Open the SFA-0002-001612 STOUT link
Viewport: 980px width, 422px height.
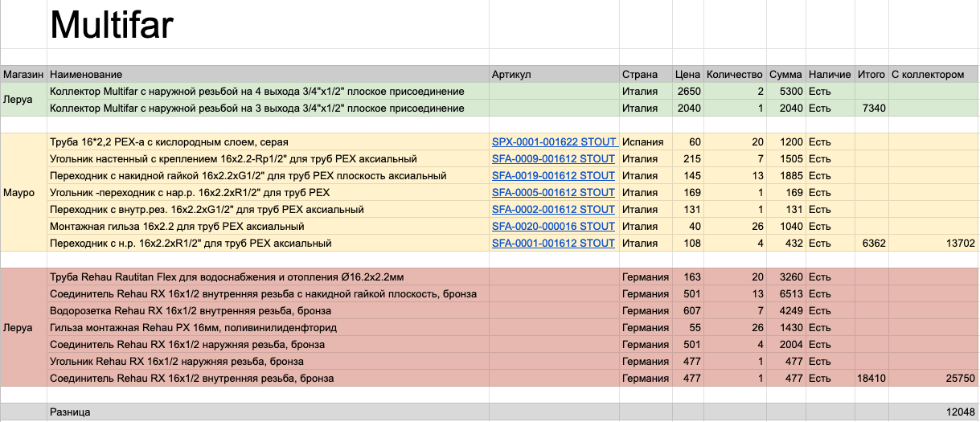553,210
